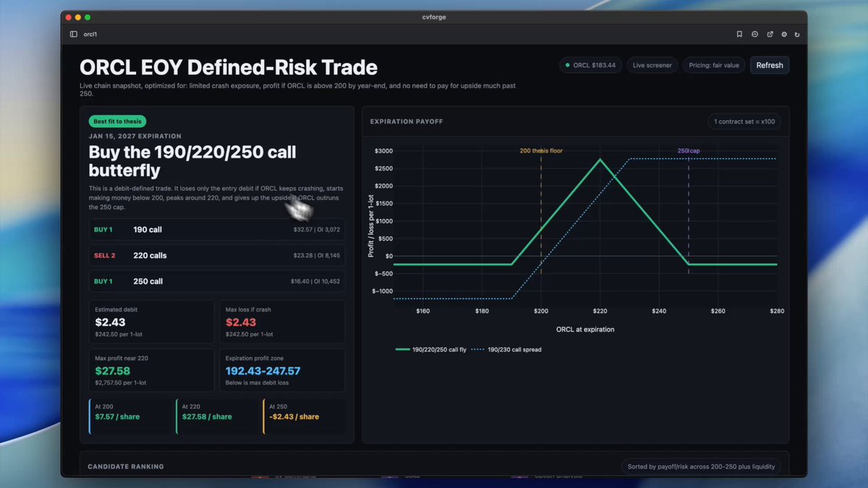The height and width of the screenshot is (488, 868).
Task: Click the $220 x-axis tick label
Action: click(600, 311)
